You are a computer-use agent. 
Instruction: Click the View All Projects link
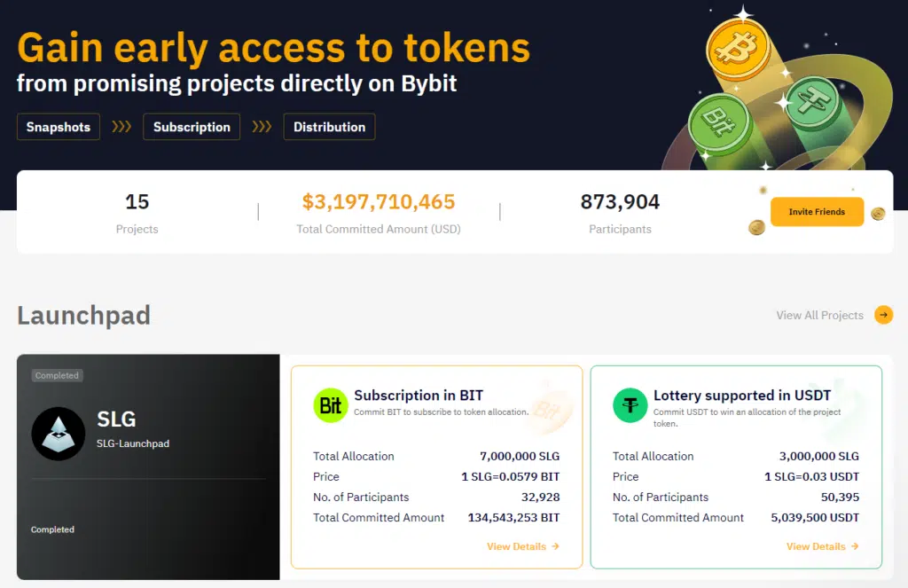[x=820, y=315]
